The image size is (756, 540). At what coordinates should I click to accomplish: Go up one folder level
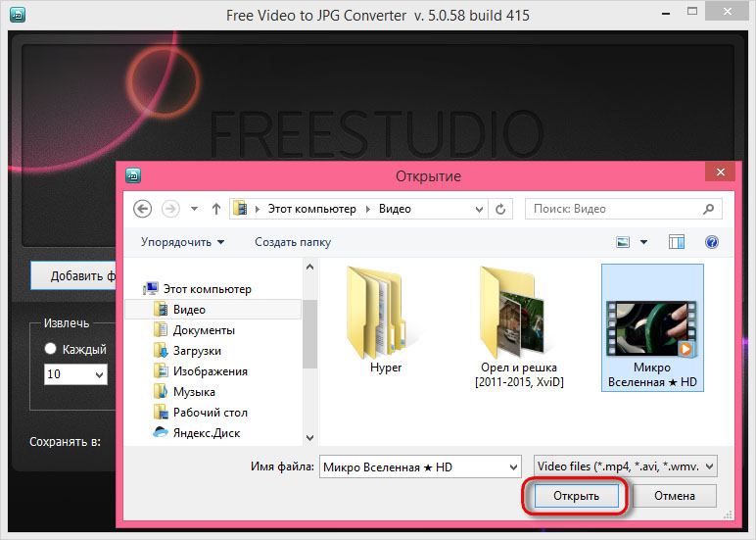click(216, 209)
